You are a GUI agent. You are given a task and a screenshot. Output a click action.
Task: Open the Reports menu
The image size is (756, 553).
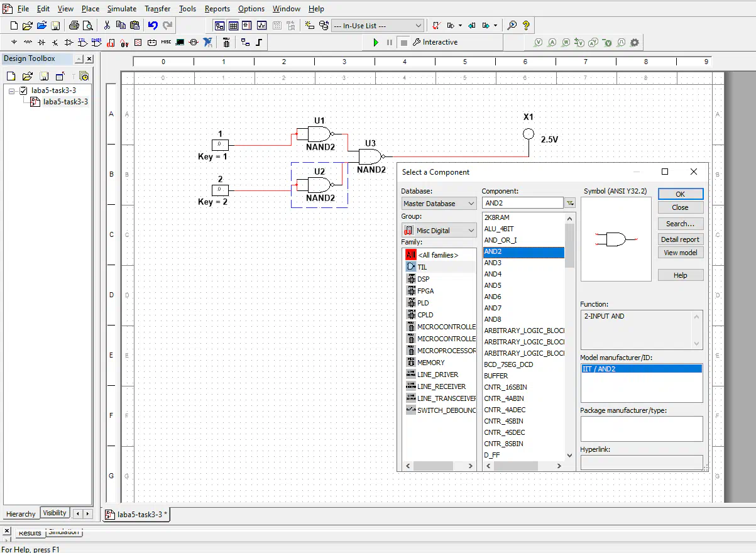[x=217, y=9]
